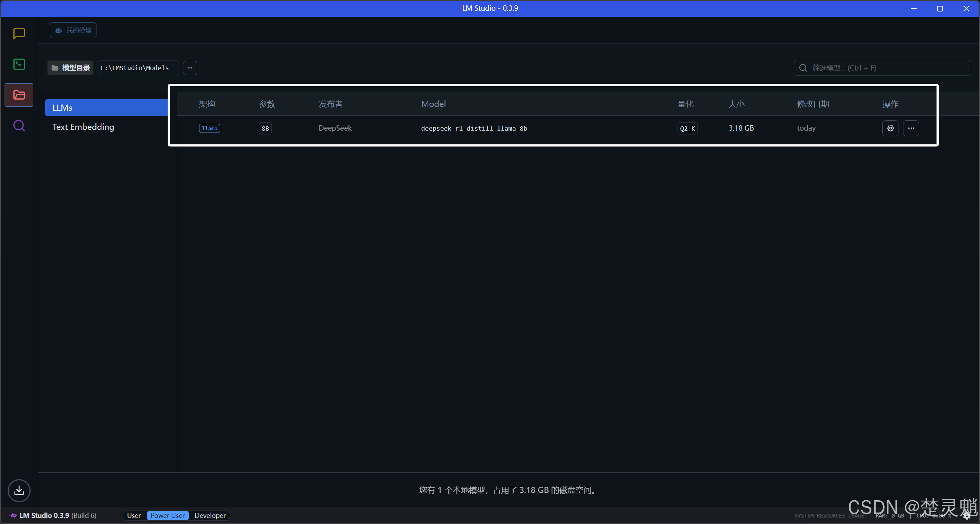Open the Developer terminal sidebar icon
The width and height of the screenshot is (980, 524).
(x=19, y=64)
